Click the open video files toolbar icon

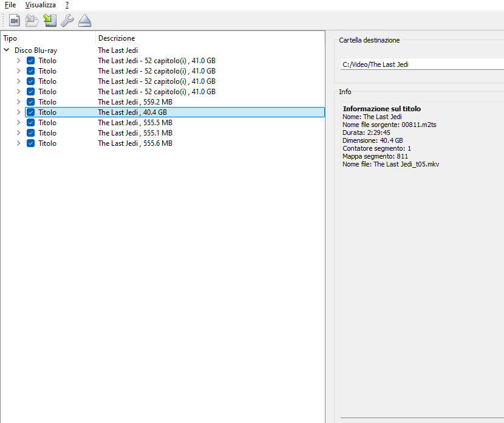coord(14,21)
